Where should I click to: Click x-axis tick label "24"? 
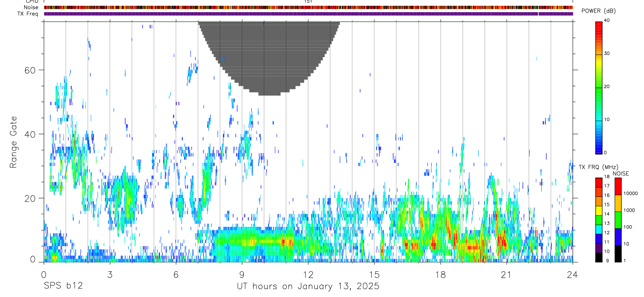click(572, 274)
